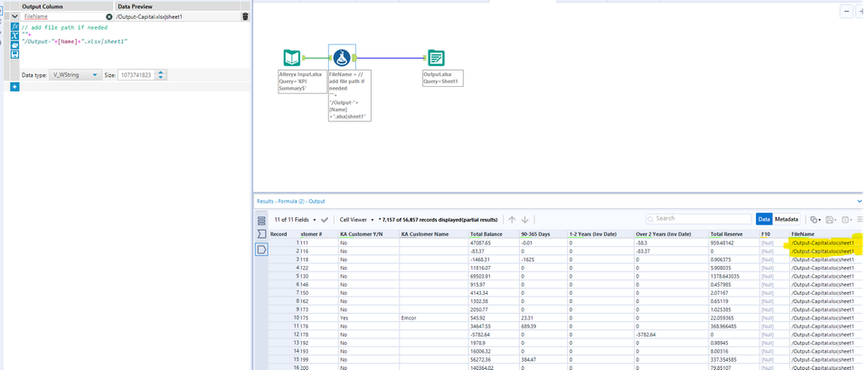Click the FileName column header

(x=826, y=234)
